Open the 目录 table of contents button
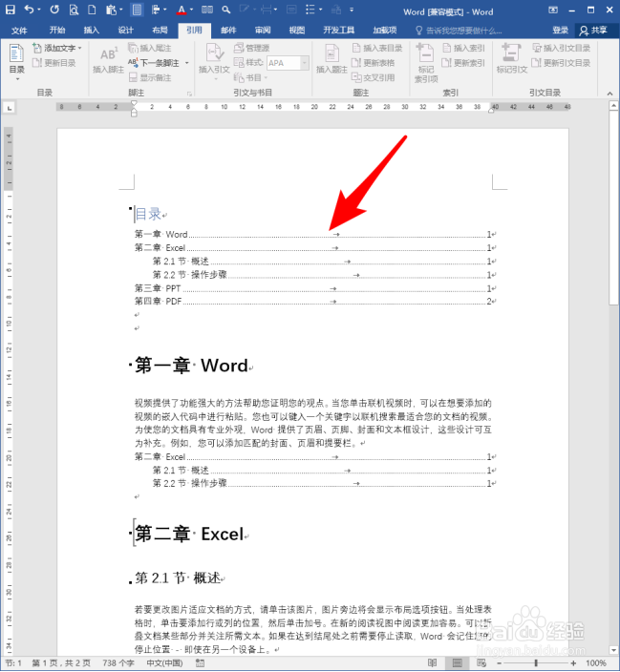The height and width of the screenshot is (672, 620). 17,63
